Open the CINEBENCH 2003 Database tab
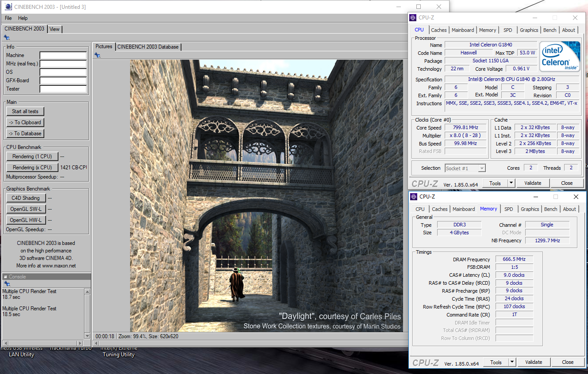Screen dimensions: 588x374 tap(148, 47)
